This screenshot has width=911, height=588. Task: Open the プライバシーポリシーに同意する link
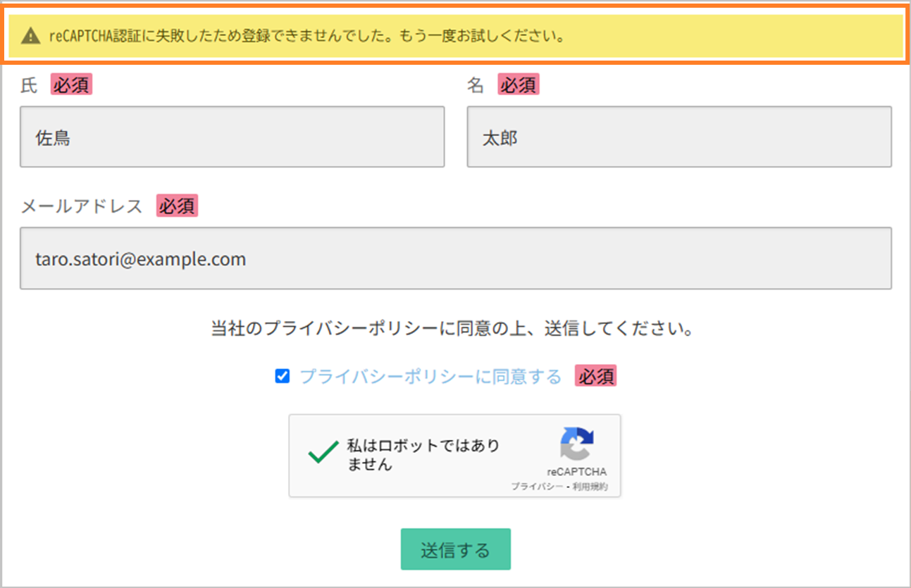(x=430, y=377)
